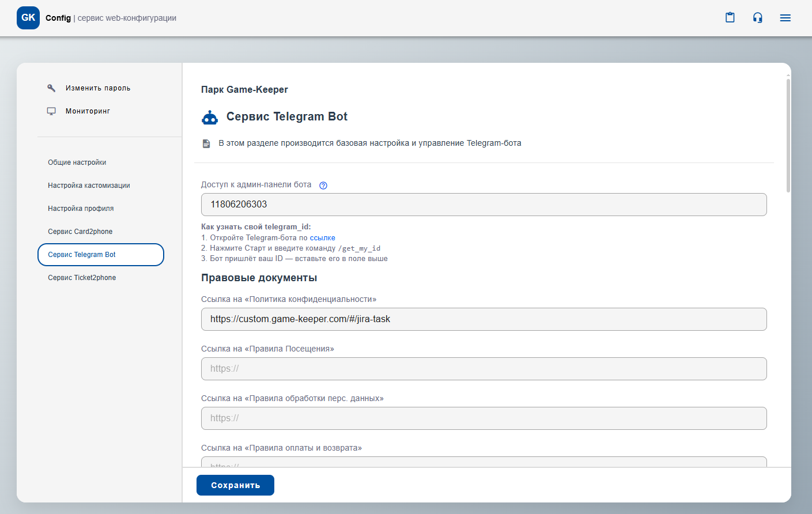Viewport: 812px width, 514px height.
Task: Open the hamburger menu icon
Action: point(785,18)
